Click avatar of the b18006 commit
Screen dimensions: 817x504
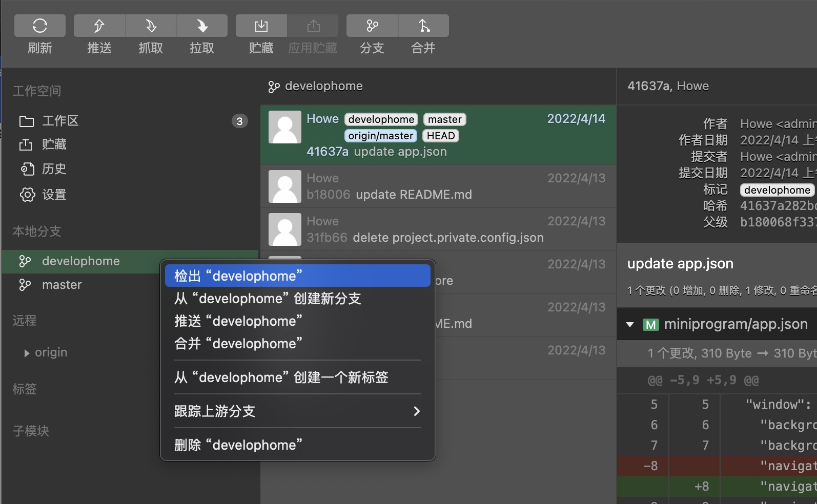[285, 186]
